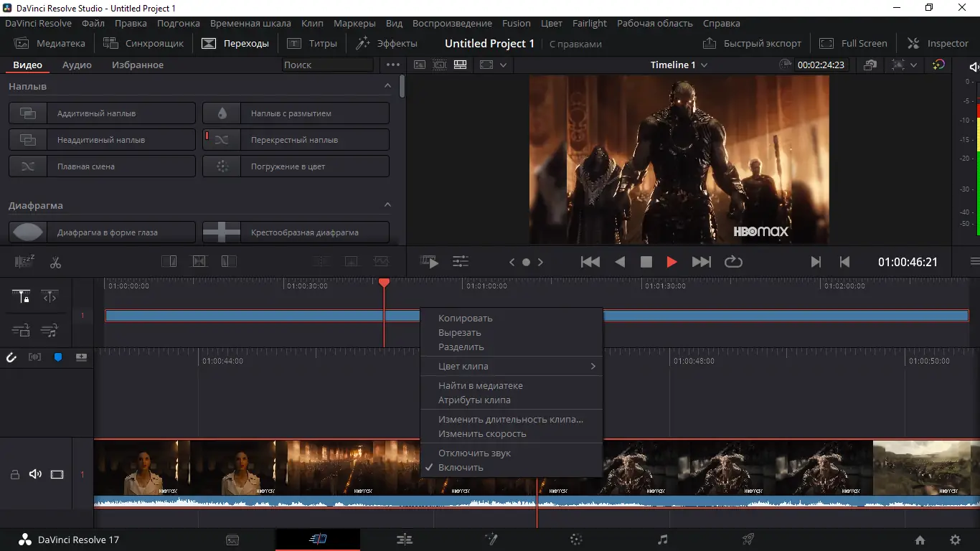Switch to the "Аудио" tab

(77, 65)
